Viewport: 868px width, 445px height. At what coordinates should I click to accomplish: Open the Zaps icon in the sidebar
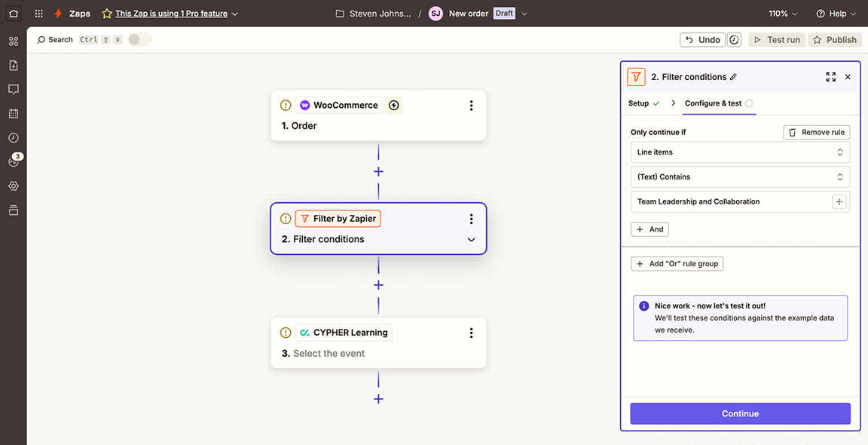pos(13,40)
